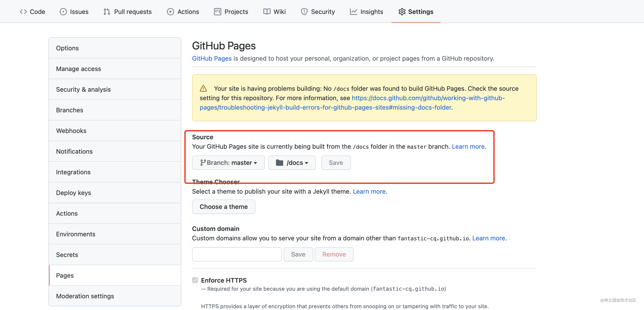644x310 pixels.
Task: Click the Code brackets icon
Action: click(x=23, y=12)
